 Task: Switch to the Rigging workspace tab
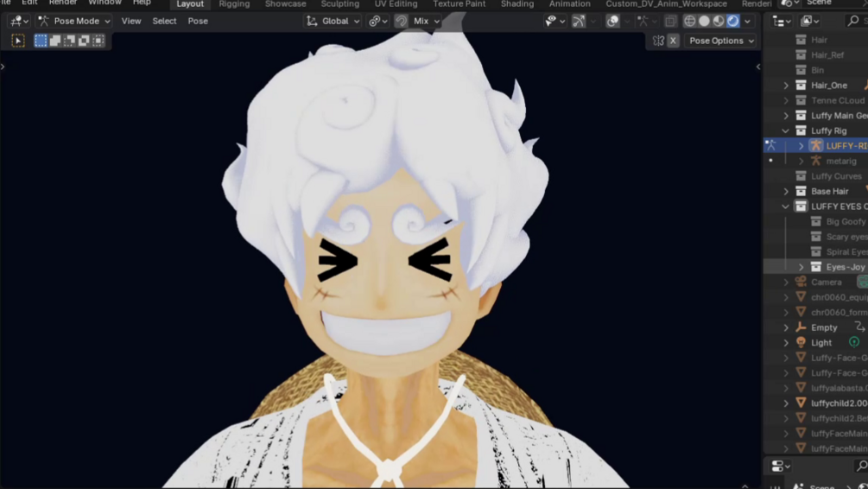point(234,3)
